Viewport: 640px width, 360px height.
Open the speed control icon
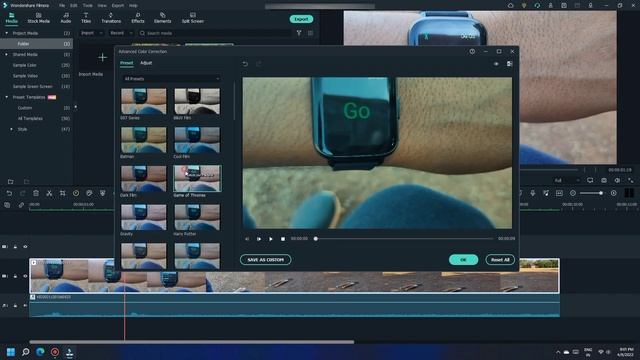(76, 193)
